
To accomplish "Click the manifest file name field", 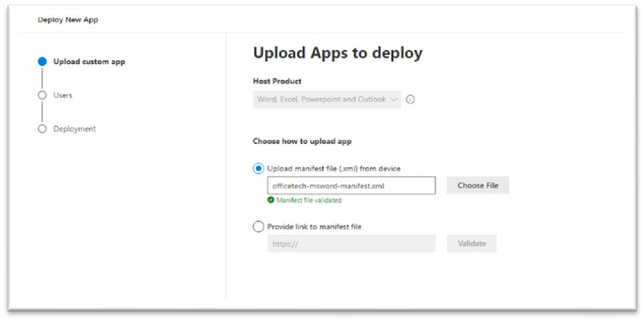I will click(x=351, y=185).
